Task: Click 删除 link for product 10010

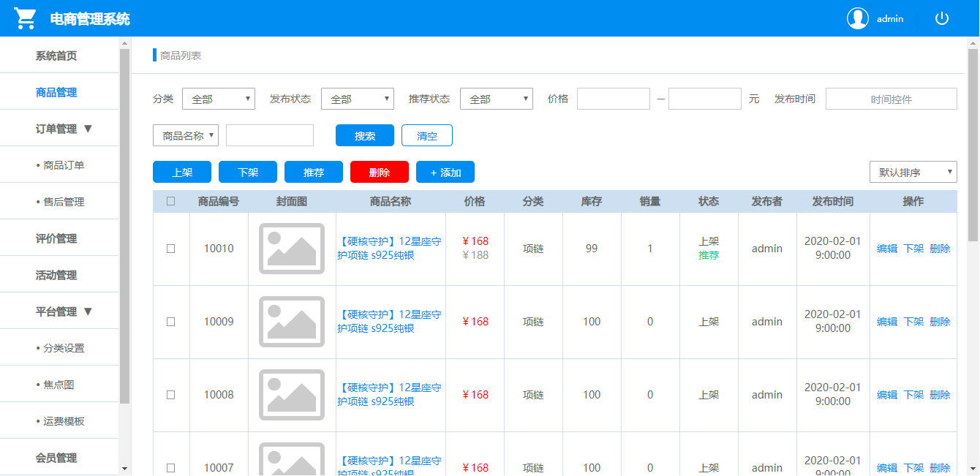Action: click(x=940, y=249)
